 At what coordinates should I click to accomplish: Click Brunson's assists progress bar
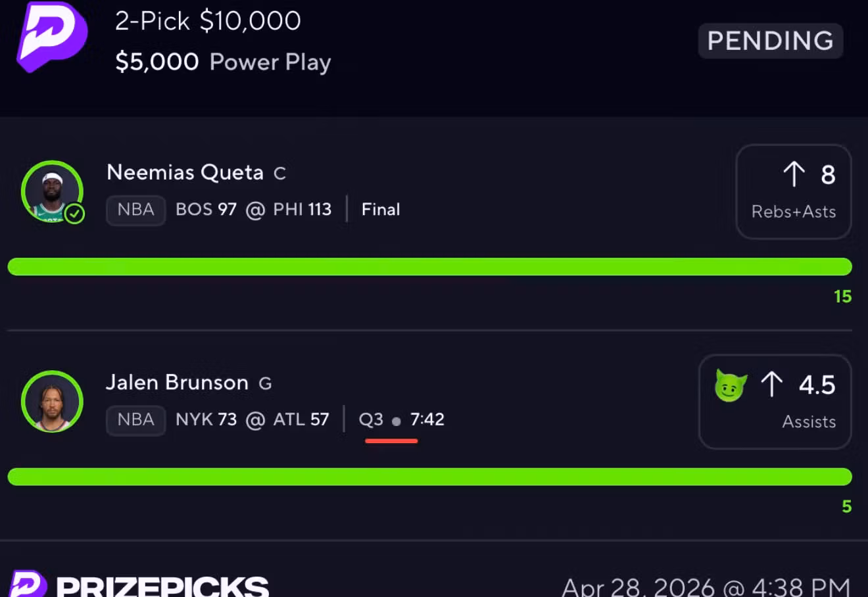click(x=430, y=477)
